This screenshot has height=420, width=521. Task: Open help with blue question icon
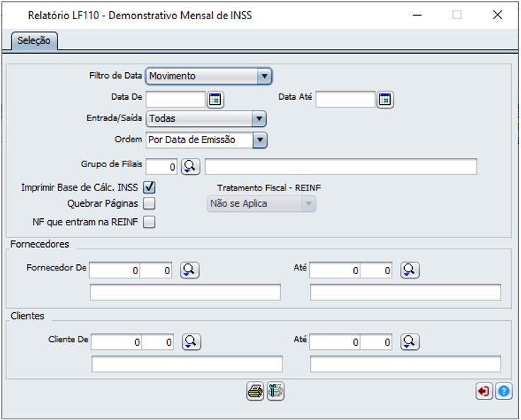[x=503, y=391]
